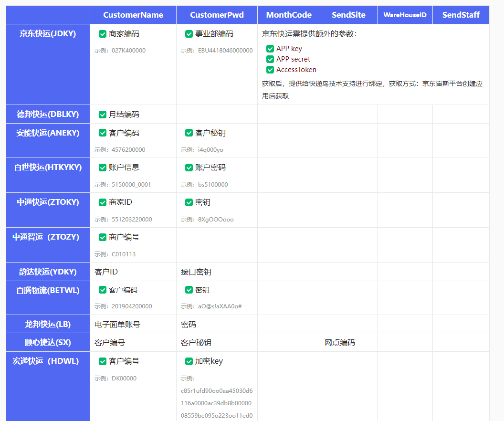Click the APP secret checkbox icon

(270, 59)
